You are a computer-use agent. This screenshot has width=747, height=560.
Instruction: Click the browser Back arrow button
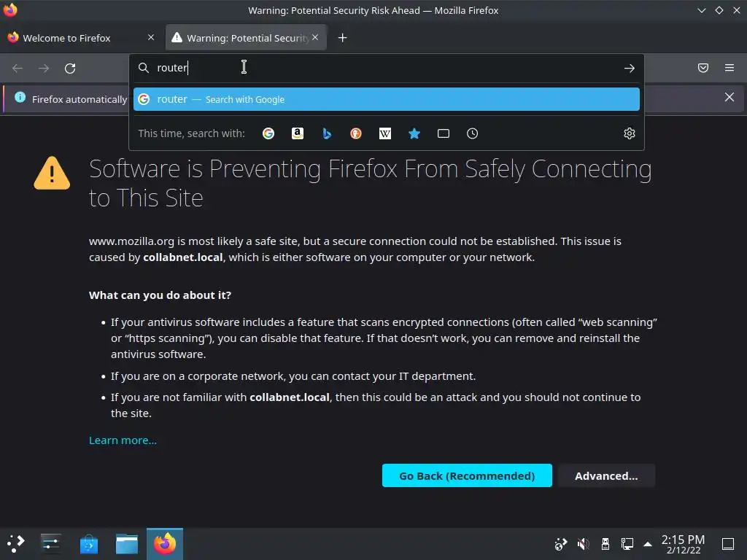[x=18, y=68]
